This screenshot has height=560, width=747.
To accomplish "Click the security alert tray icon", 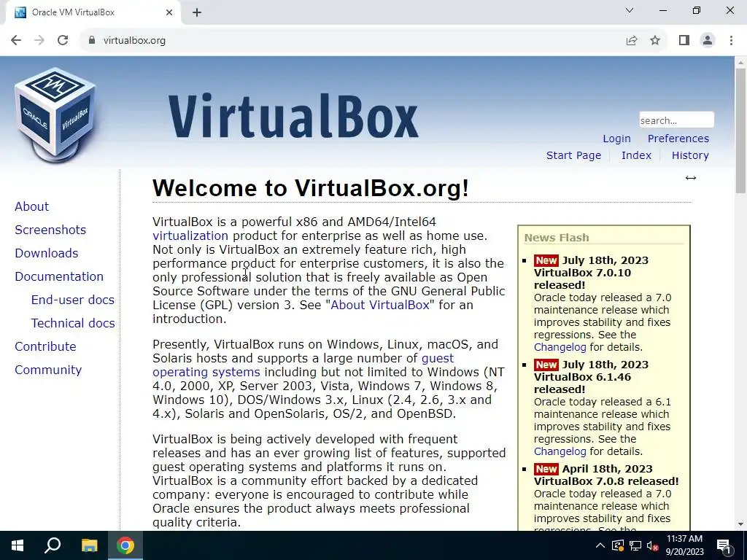I will click(x=618, y=545).
